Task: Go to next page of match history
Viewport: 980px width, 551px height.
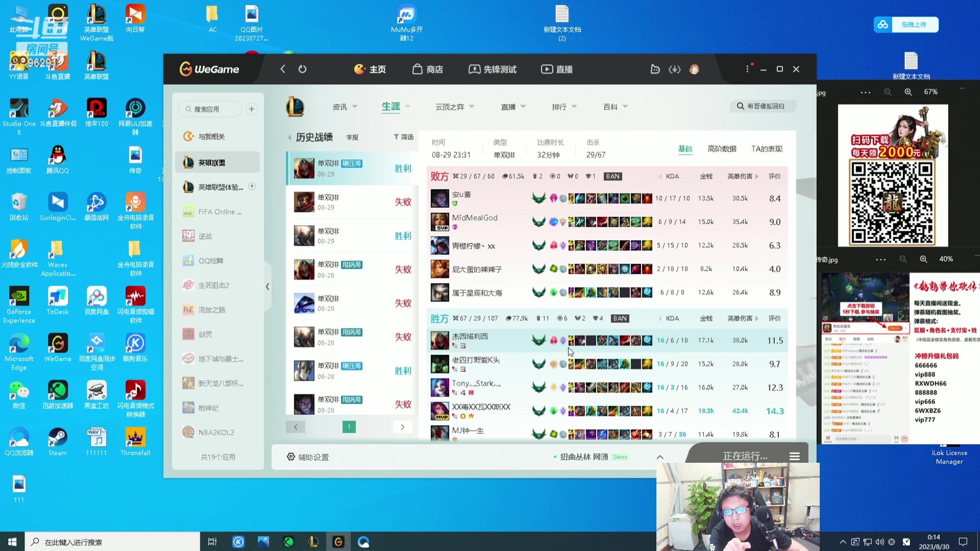Action: [x=402, y=427]
